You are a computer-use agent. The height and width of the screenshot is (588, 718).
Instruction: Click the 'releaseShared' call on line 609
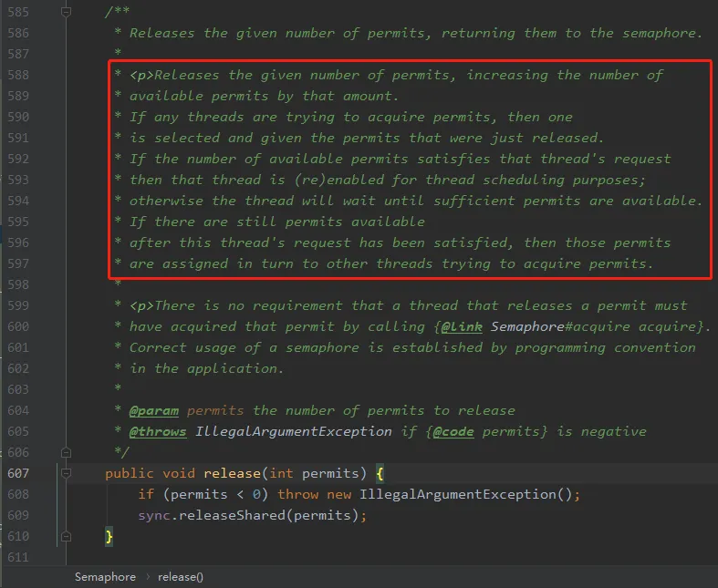point(232,515)
